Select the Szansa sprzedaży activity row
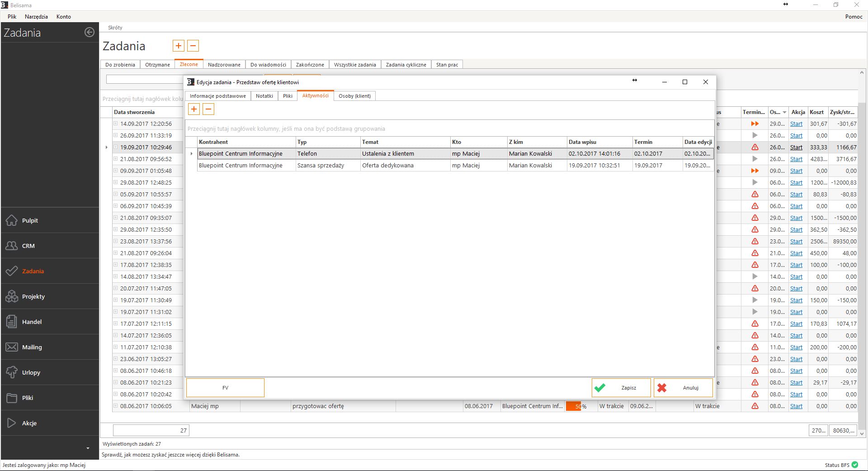This screenshot has width=868, height=471. 320,166
